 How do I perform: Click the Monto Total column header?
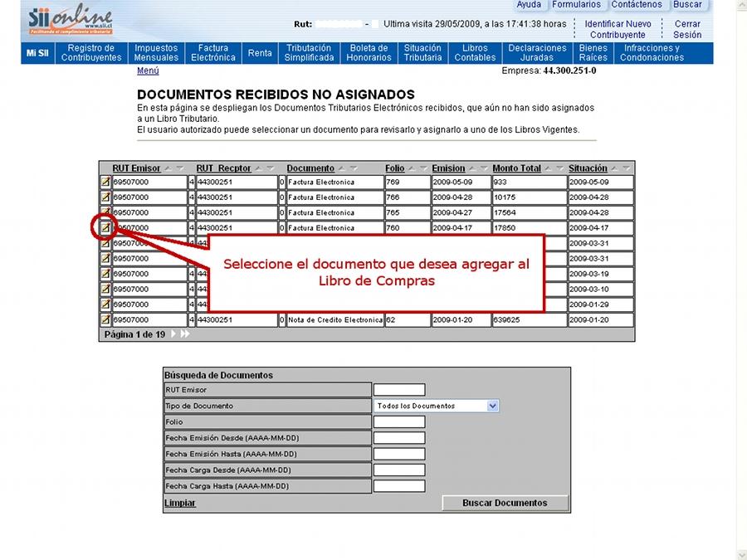click(517, 168)
